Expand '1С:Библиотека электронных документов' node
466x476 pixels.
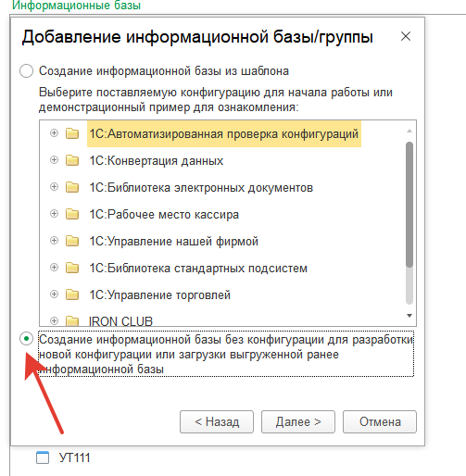coord(54,187)
